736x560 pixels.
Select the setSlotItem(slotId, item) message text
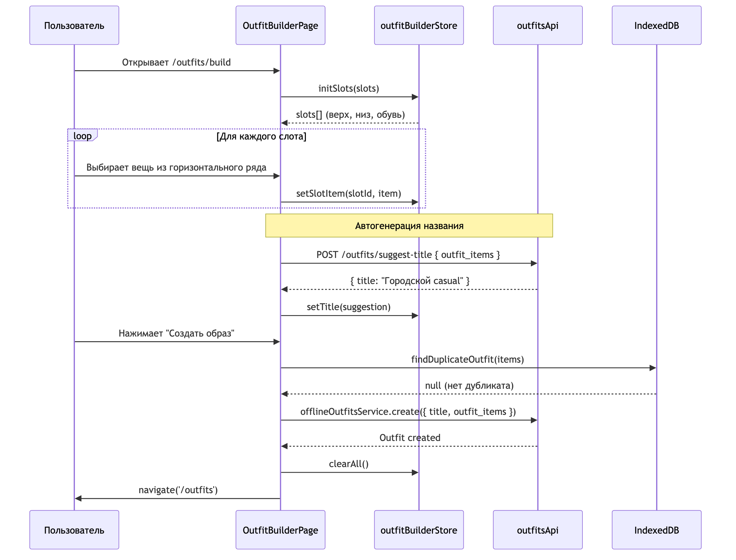(348, 193)
